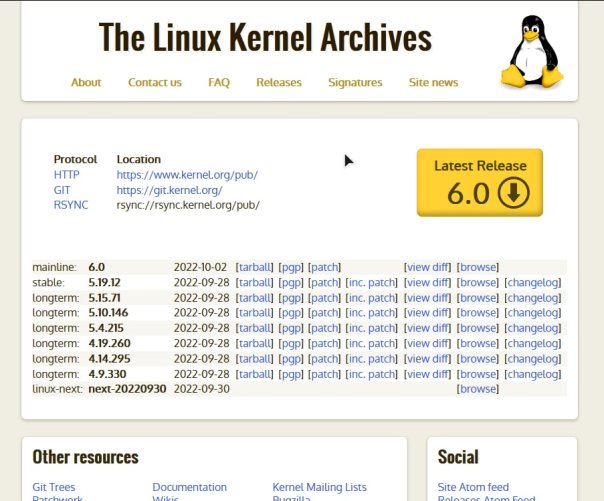Image resolution: width=604 pixels, height=501 pixels.
Task: View diff for 4.9.330
Action: [428, 374]
